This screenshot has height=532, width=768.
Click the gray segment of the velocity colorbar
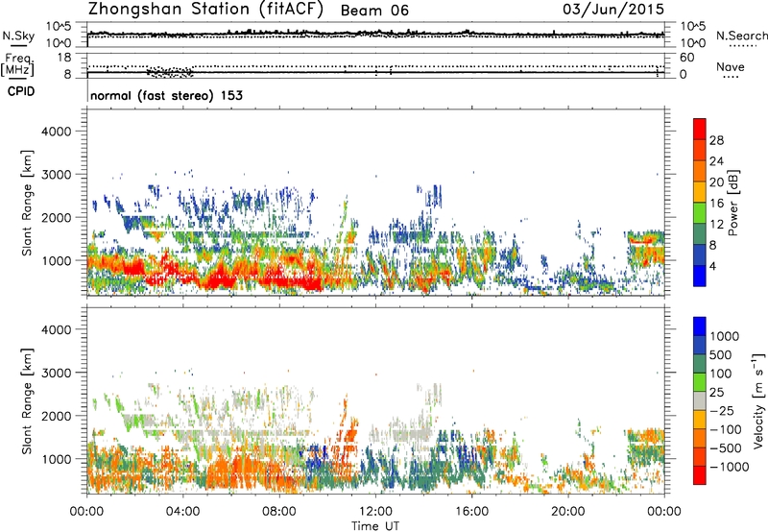tap(700, 400)
